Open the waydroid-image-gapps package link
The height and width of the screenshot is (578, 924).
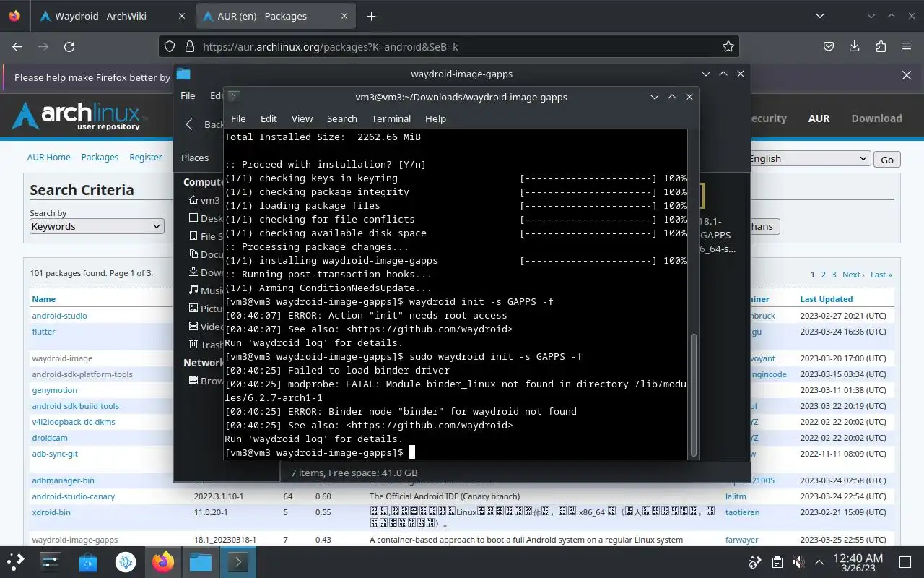click(x=74, y=540)
